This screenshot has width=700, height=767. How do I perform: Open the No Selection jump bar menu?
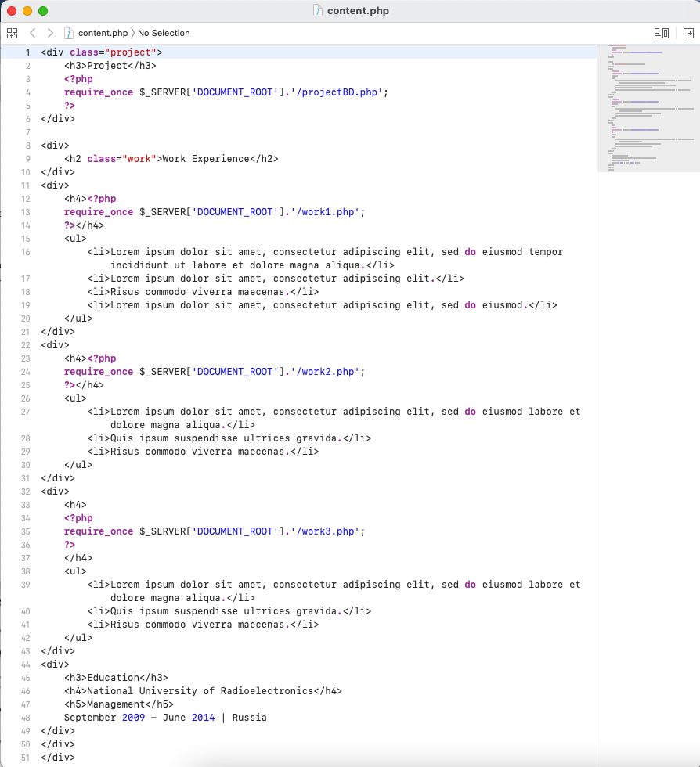tap(164, 33)
